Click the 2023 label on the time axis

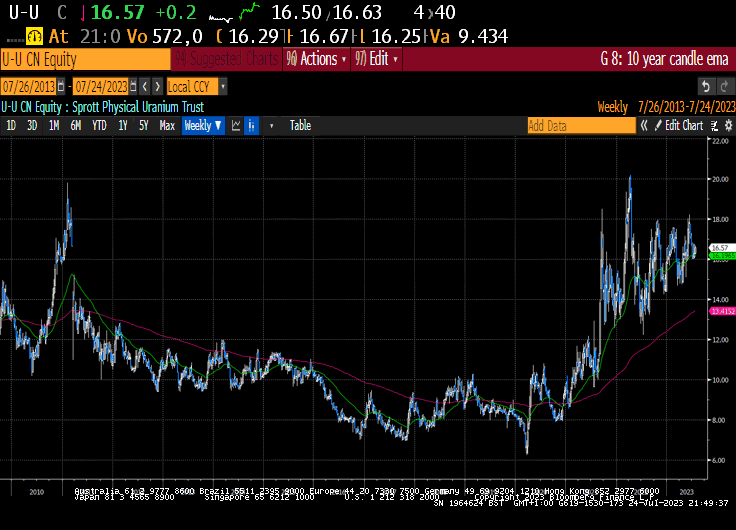686,492
